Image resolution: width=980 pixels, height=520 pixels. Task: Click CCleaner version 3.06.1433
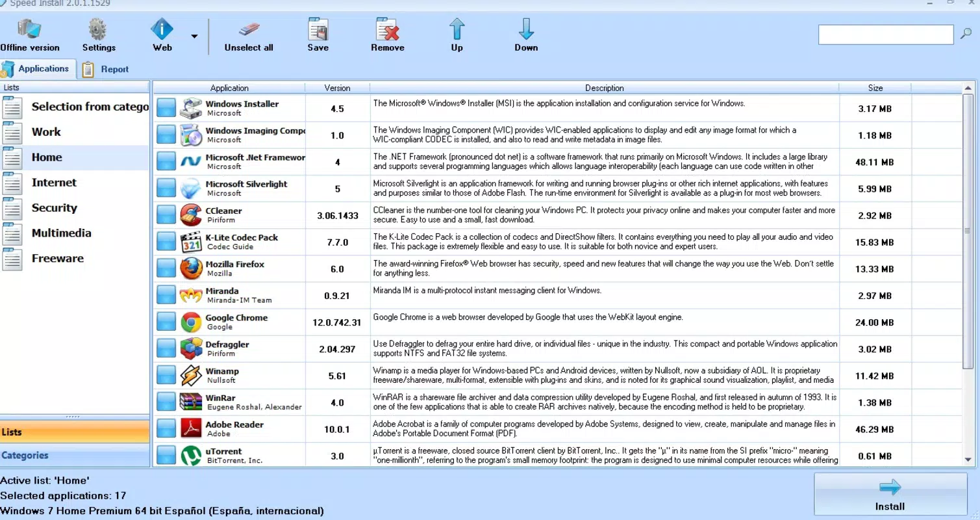point(337,216)
